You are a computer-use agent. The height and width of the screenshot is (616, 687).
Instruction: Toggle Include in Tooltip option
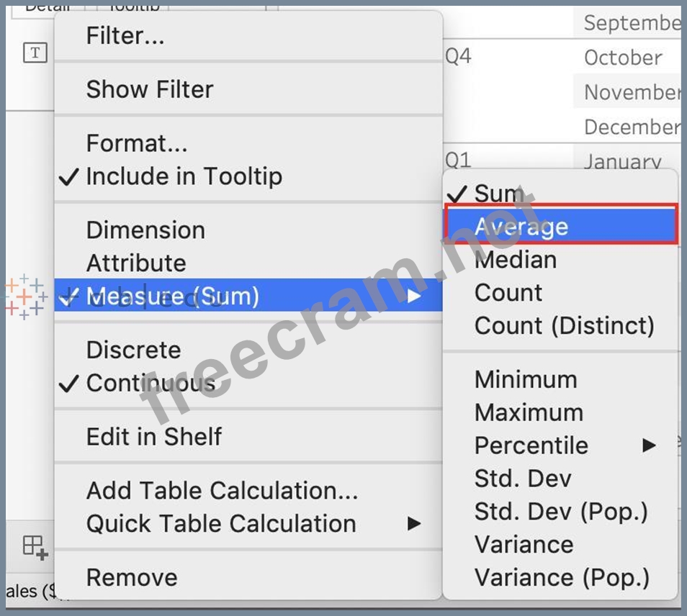point(184,176)
